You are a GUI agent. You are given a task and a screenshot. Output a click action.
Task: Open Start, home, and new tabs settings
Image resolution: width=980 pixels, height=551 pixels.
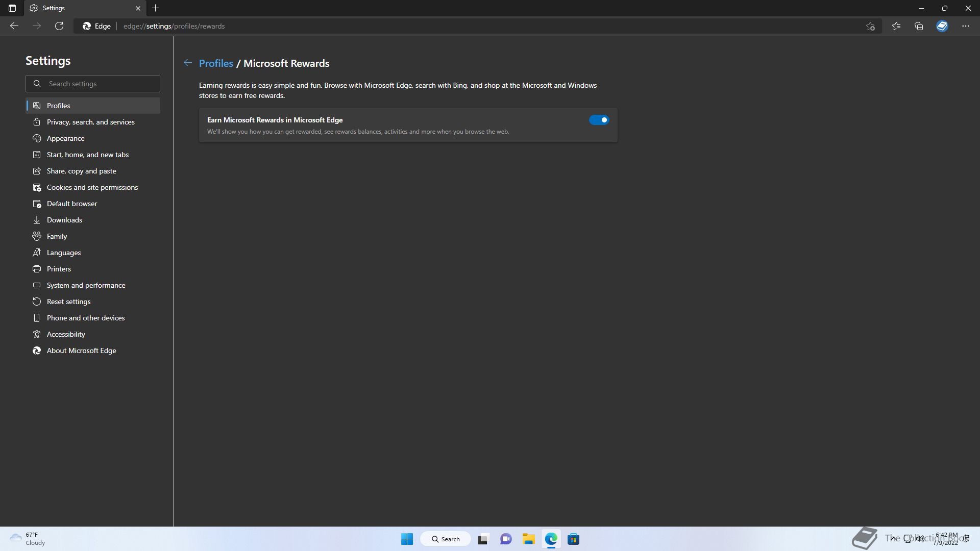(x=93, y=155)
